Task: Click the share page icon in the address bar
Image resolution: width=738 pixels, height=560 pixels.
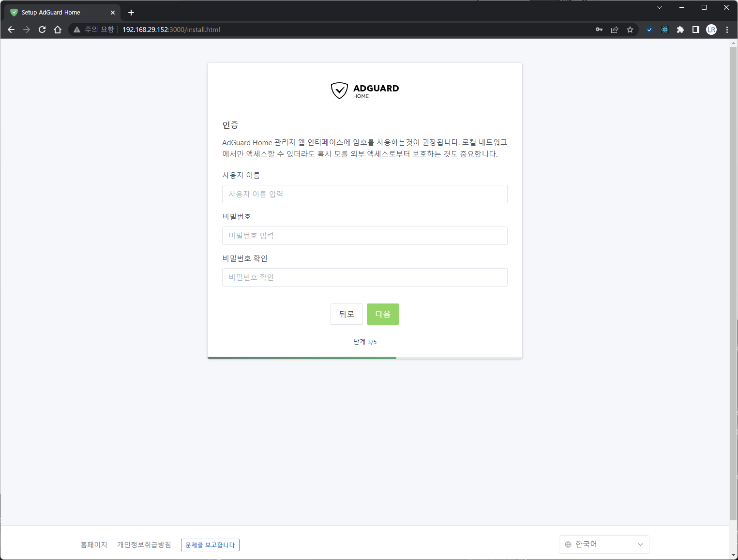Action: tap(615, 30)
